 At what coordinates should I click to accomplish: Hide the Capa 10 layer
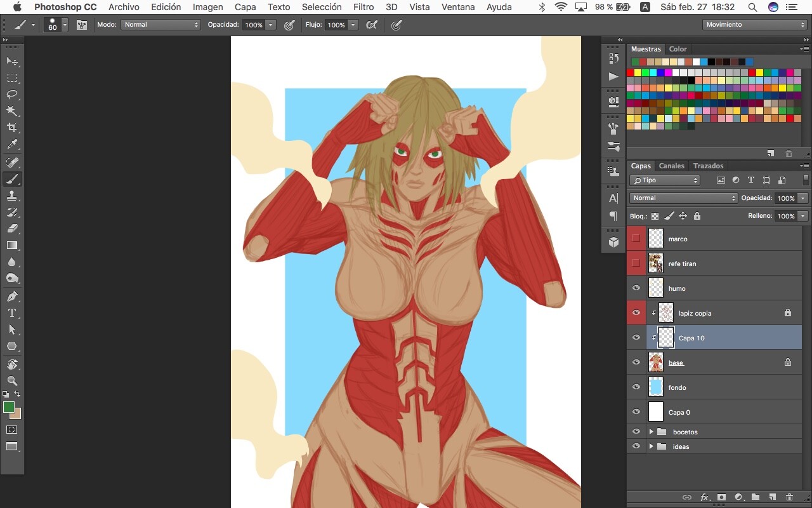[x=636, y=338]
